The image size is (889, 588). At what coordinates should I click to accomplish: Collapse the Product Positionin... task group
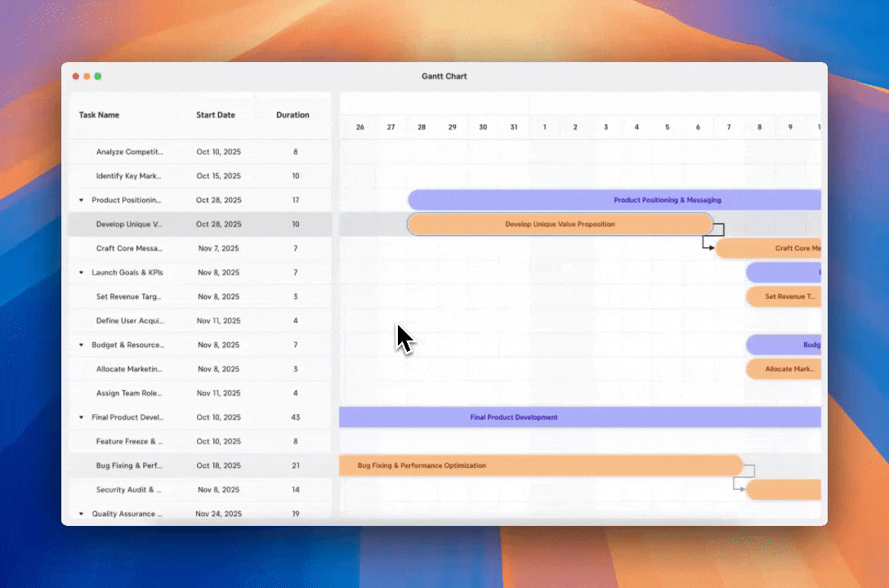pyautogui.click(x=81, y=200)
